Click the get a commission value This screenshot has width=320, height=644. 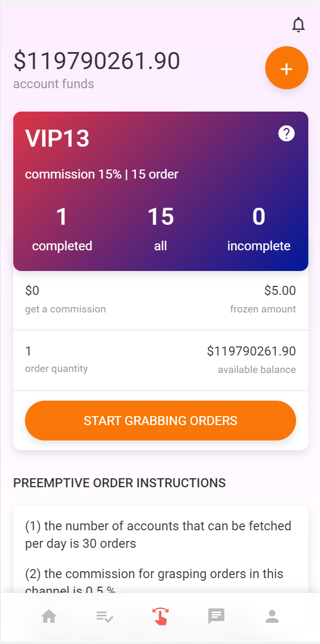click(32, 291)
